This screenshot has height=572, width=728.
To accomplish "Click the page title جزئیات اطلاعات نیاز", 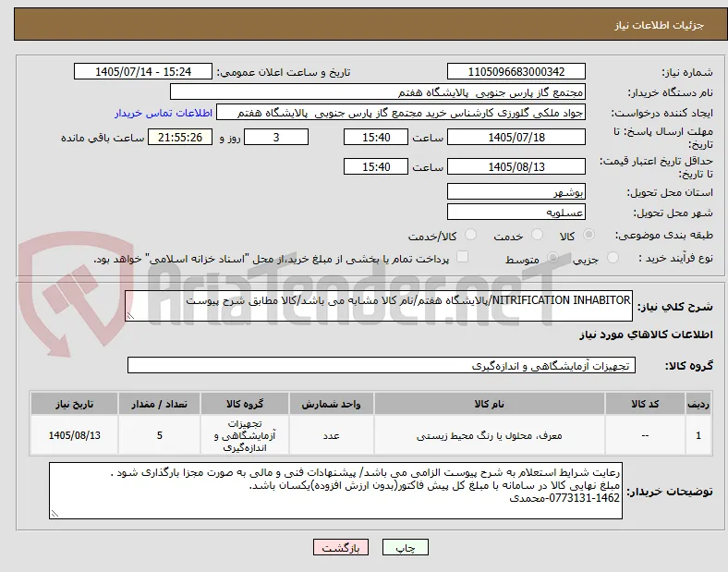I will (660, 25).
